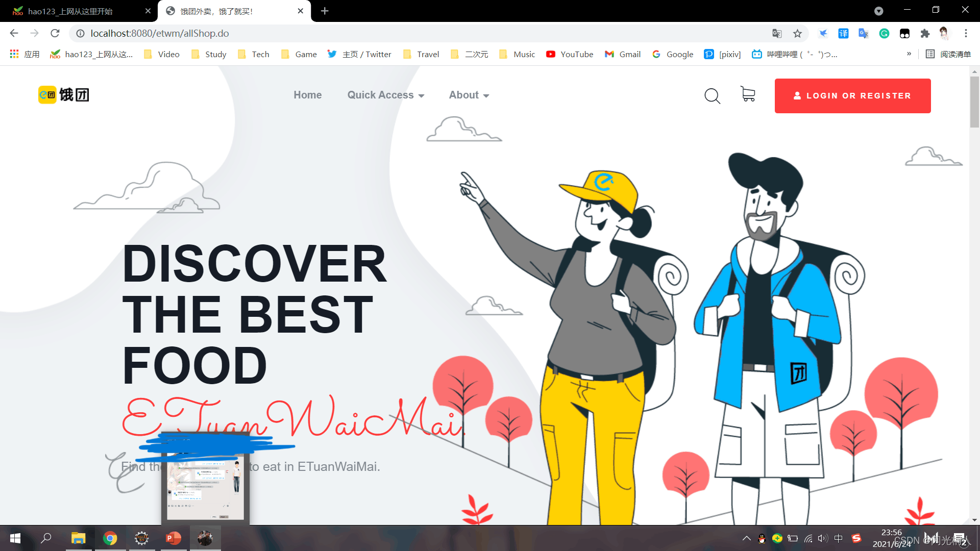Reload the page with the refresh icon
This screenshot has width=980, height=551.
click(55, 34)
